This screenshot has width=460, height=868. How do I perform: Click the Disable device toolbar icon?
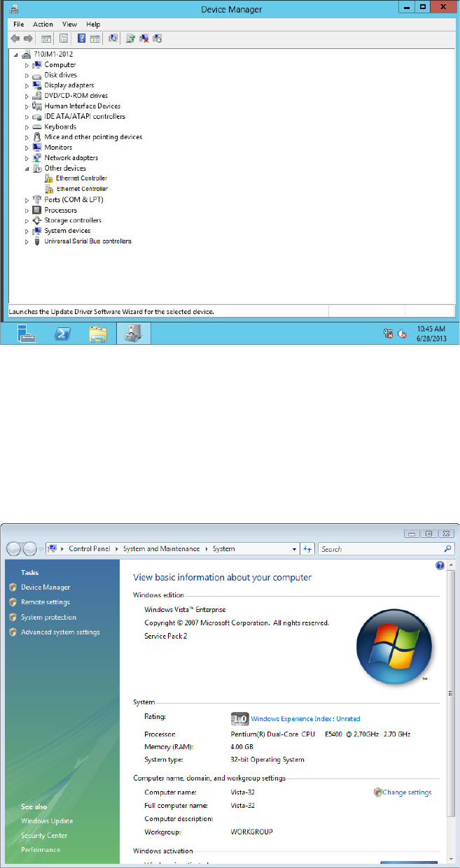point(158,38)
